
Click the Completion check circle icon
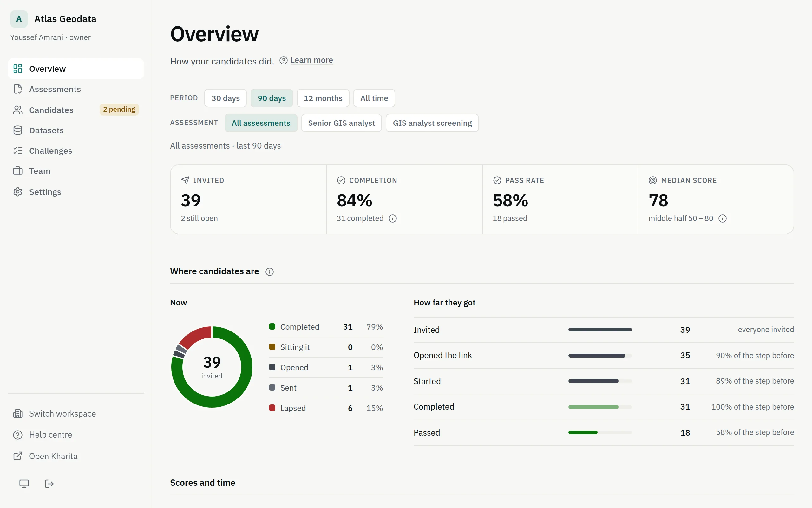coord(341,180)
